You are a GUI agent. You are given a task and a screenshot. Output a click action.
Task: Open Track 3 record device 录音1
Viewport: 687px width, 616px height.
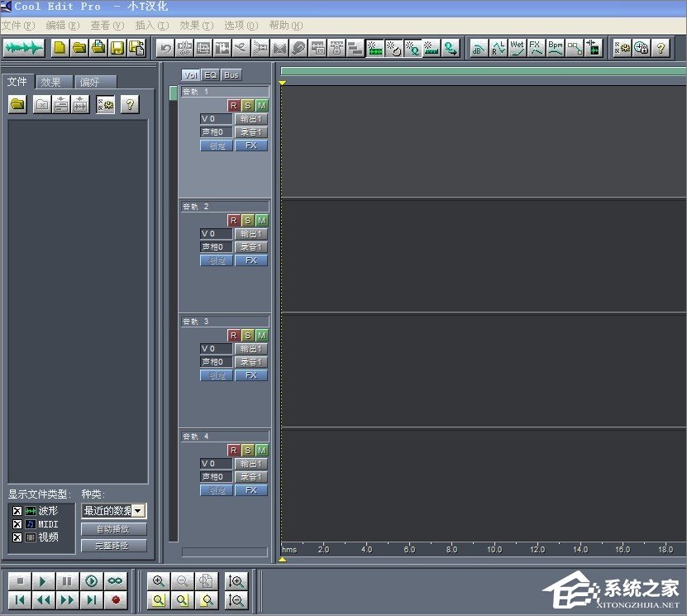[x=251, y=362]
